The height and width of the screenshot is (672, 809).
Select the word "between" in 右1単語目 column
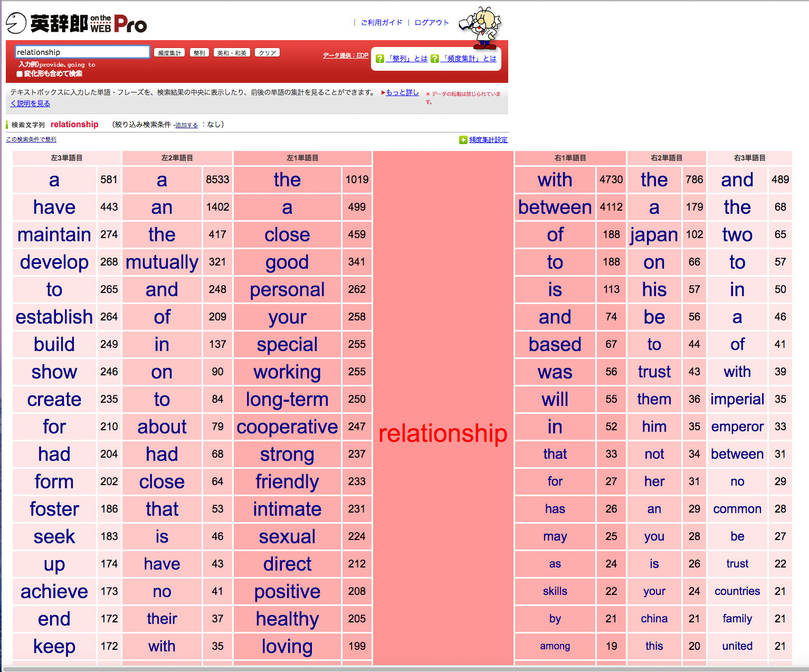[555, 207]
